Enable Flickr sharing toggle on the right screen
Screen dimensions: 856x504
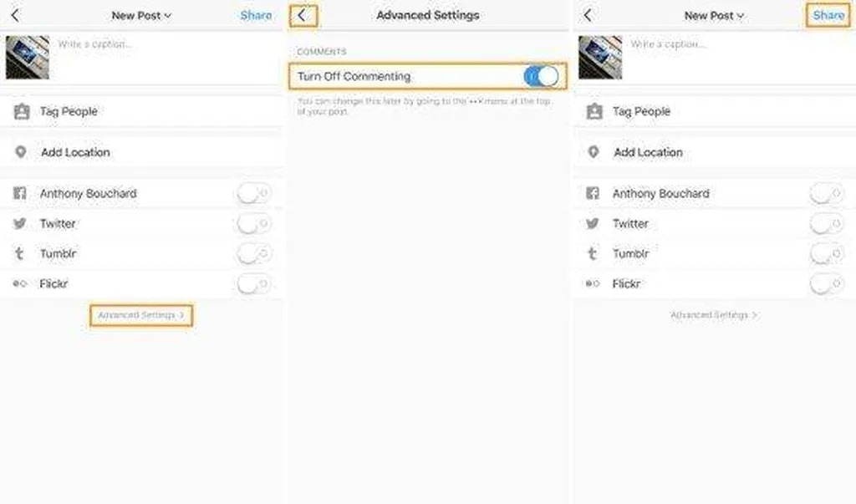(827, 284)
